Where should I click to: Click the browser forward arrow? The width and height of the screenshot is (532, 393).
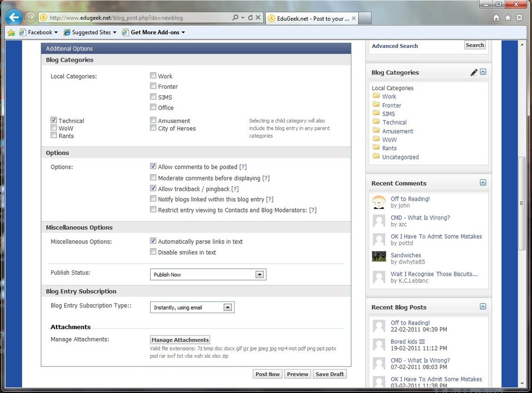(x=30, y=17)
